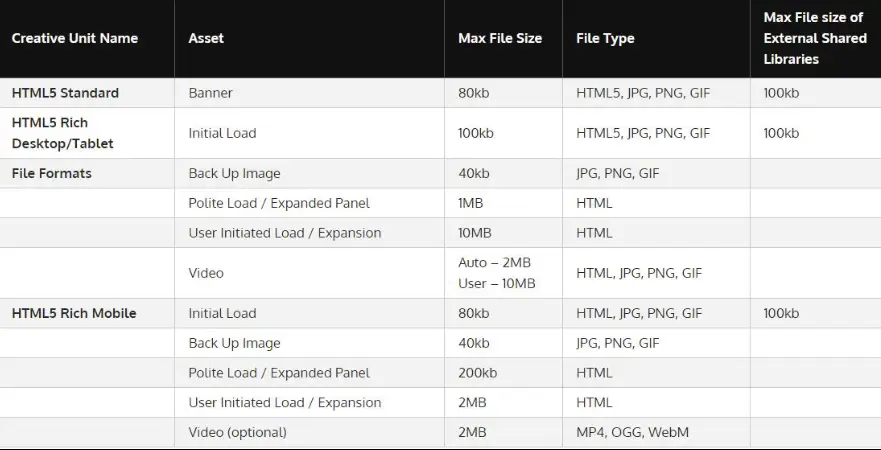This screenshot has width=881, height=450.
Task: Select the 10MB max file size cell
Action: pos(475,233)
